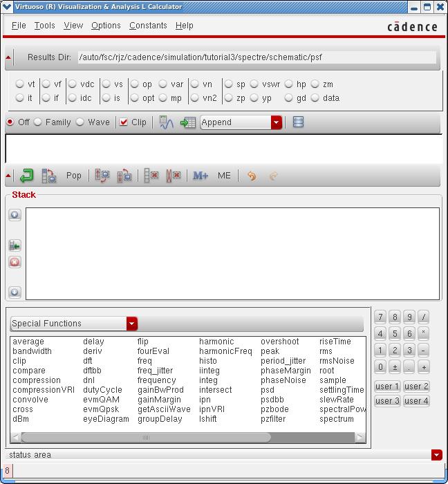Open the File menu
Screen dimensions: 448x484
pyautogui.click(x=19, y=26)
